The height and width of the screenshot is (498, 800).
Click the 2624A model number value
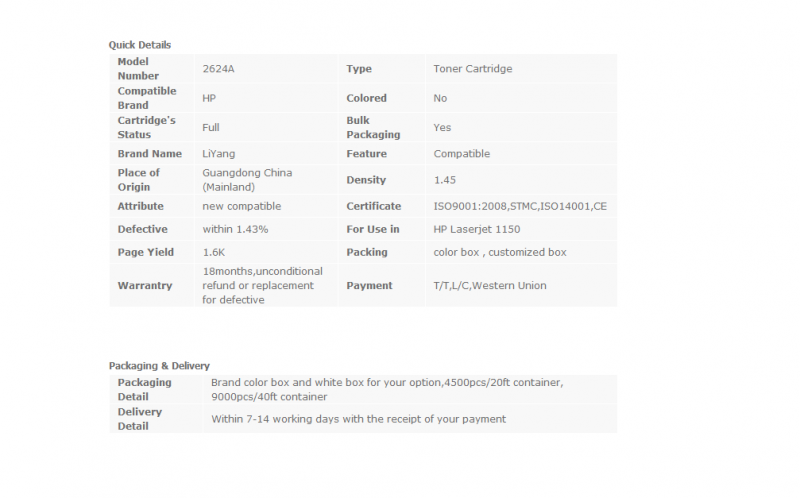(x=217, y=69)
